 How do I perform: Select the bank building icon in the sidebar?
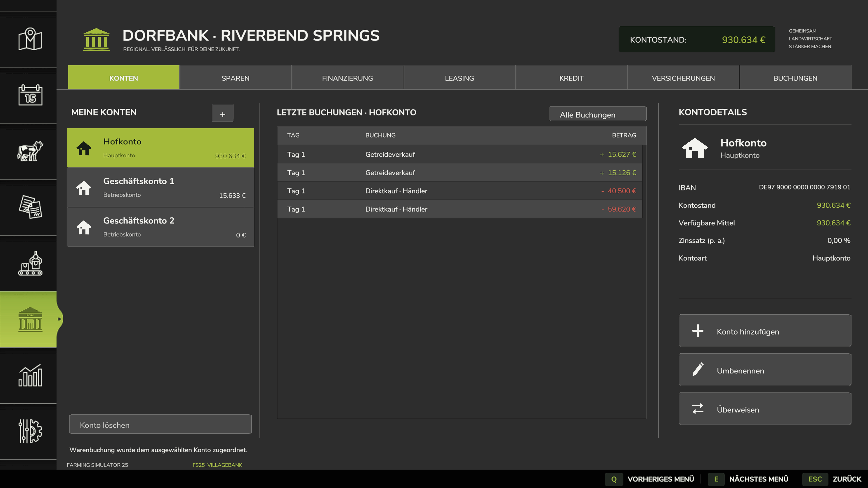(x=30, y=319)
